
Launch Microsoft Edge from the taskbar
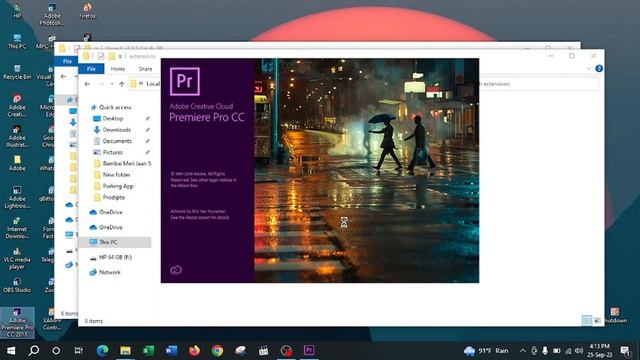pyautogui.click(x=102, y=350)
